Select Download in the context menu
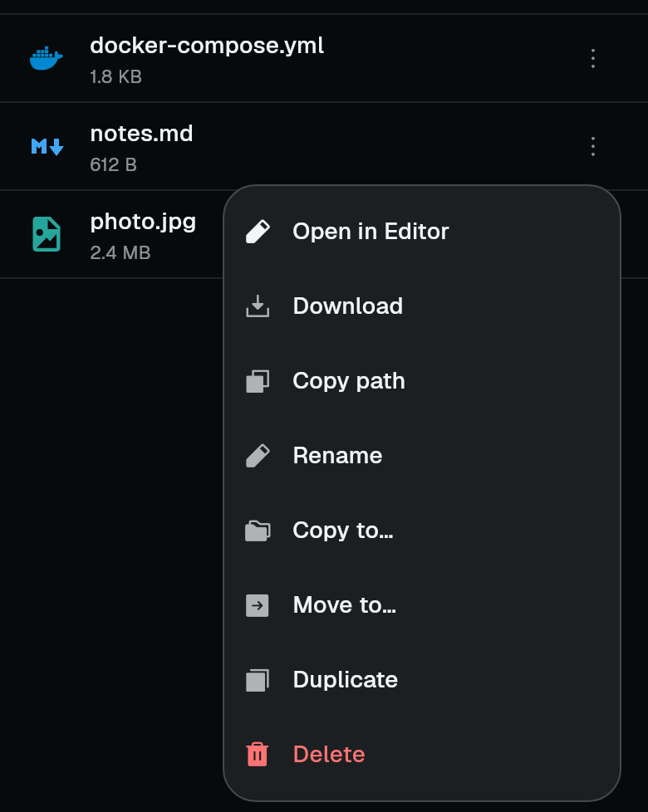648x812 pixels. tap(422, 306)
